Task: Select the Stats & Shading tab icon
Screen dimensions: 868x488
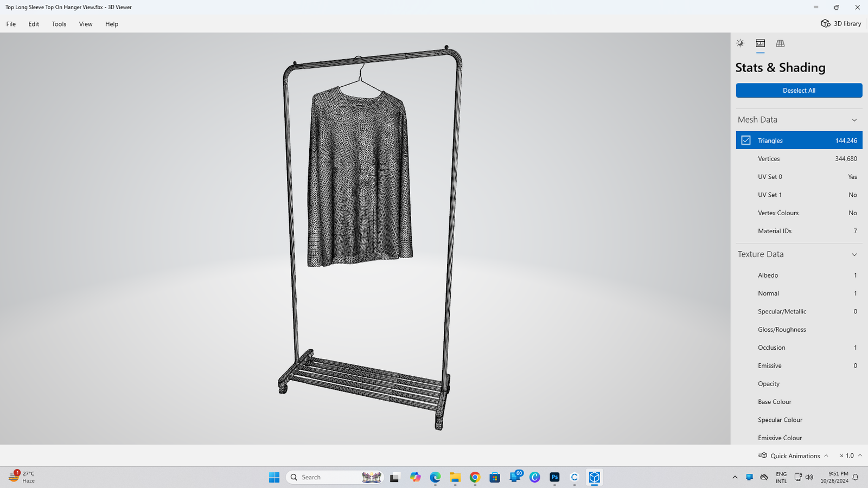Action: [760, 43]
